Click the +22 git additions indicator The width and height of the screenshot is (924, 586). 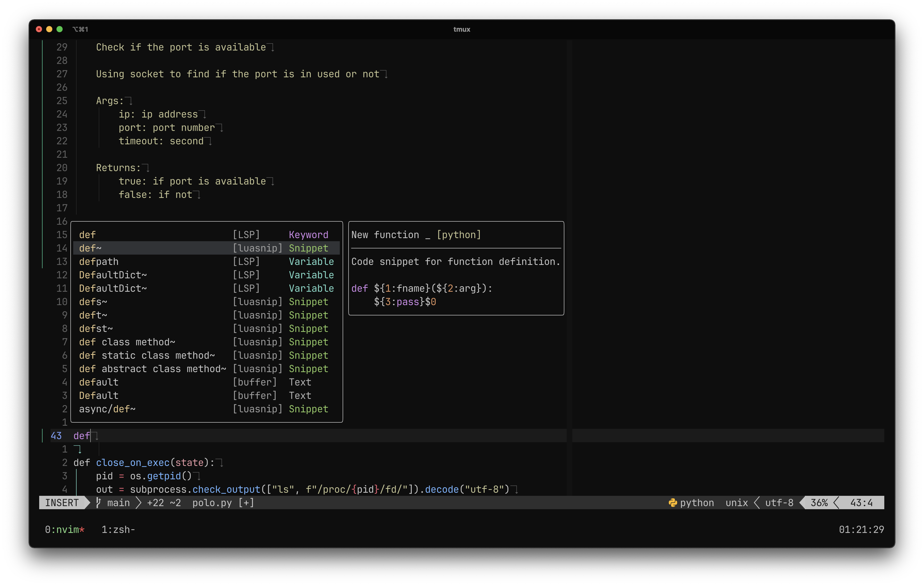point(155,503)
